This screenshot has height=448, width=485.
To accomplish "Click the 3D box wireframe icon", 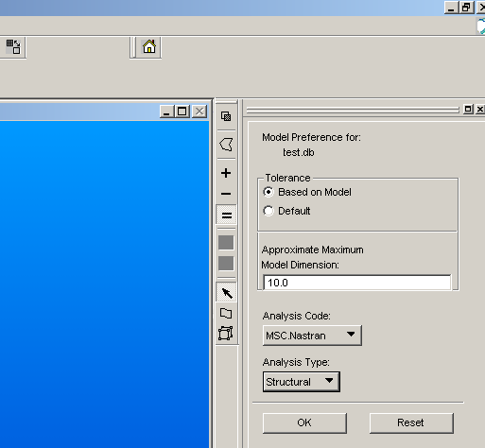I will coord(226,334).
